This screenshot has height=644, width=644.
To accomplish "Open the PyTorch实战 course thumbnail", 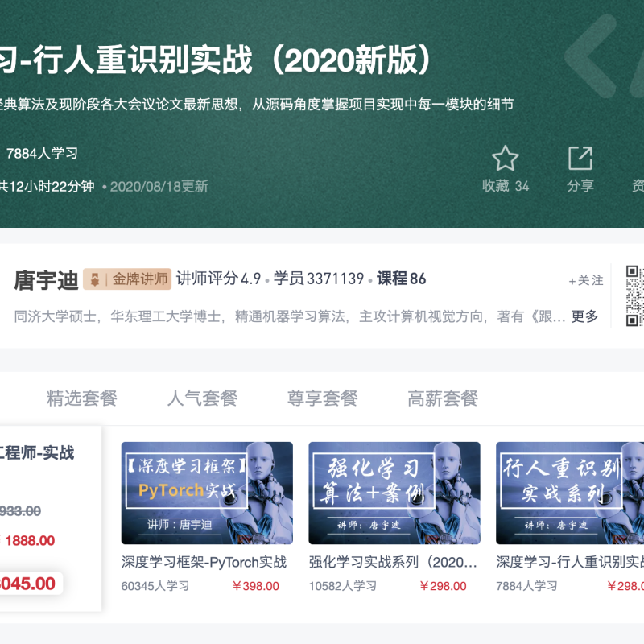I will click(x=208, y=493).
